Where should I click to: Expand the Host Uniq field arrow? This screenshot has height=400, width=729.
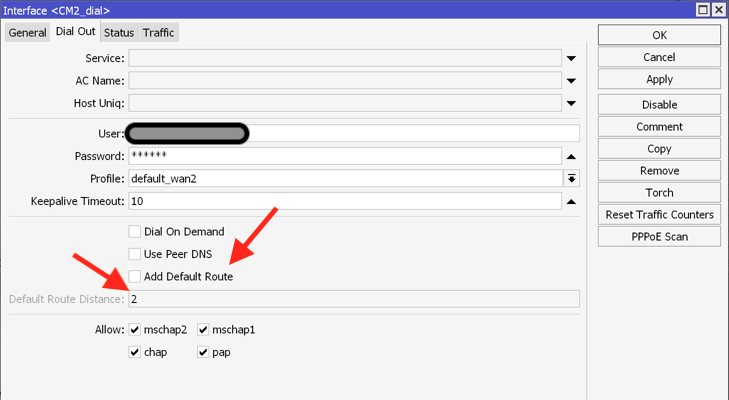[571, 103]
